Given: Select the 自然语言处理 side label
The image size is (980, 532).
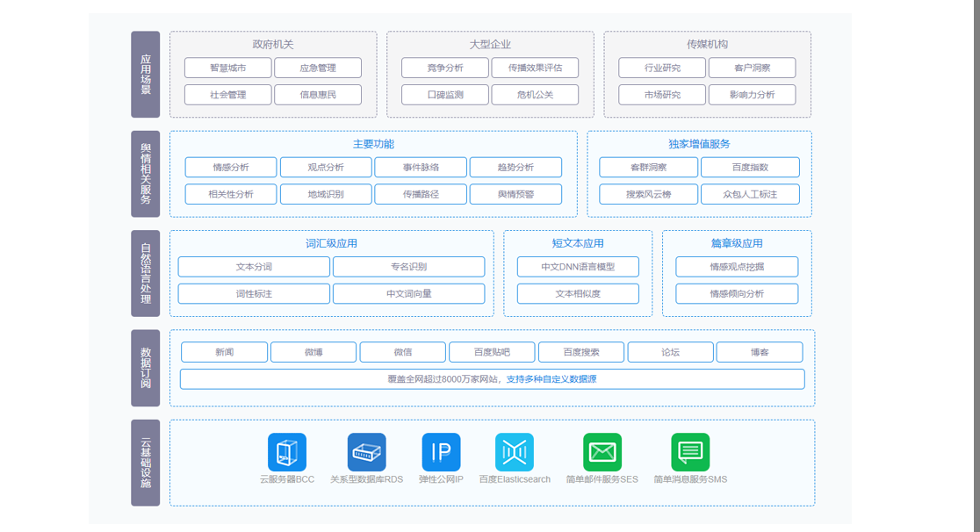Looking at the screenshot, I should pyautogui.click(x=146, y=273).
